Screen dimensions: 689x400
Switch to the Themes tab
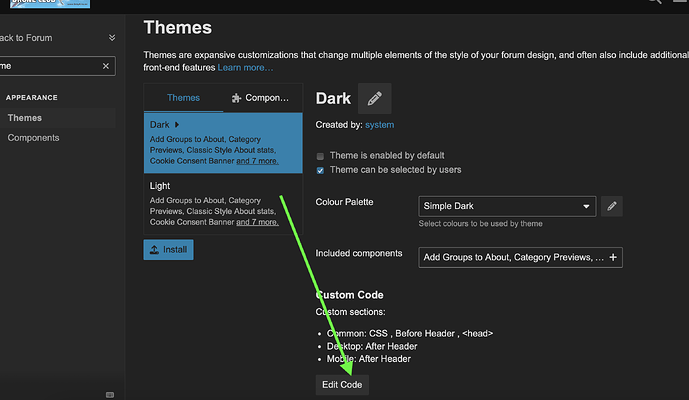click(x=183, y=98)
